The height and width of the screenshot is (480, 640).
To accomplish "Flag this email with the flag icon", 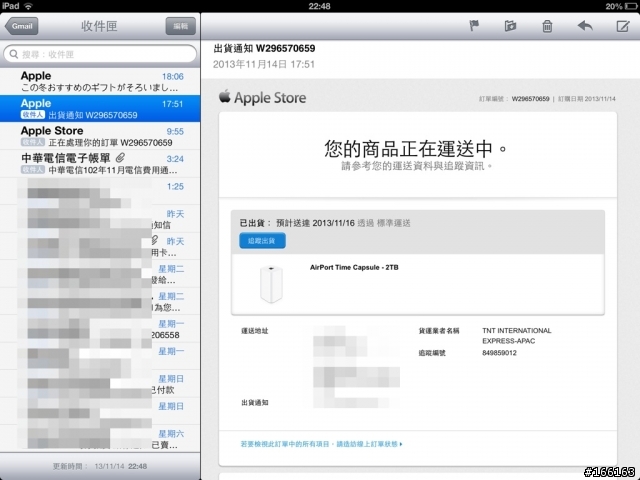I will [473, 26].
